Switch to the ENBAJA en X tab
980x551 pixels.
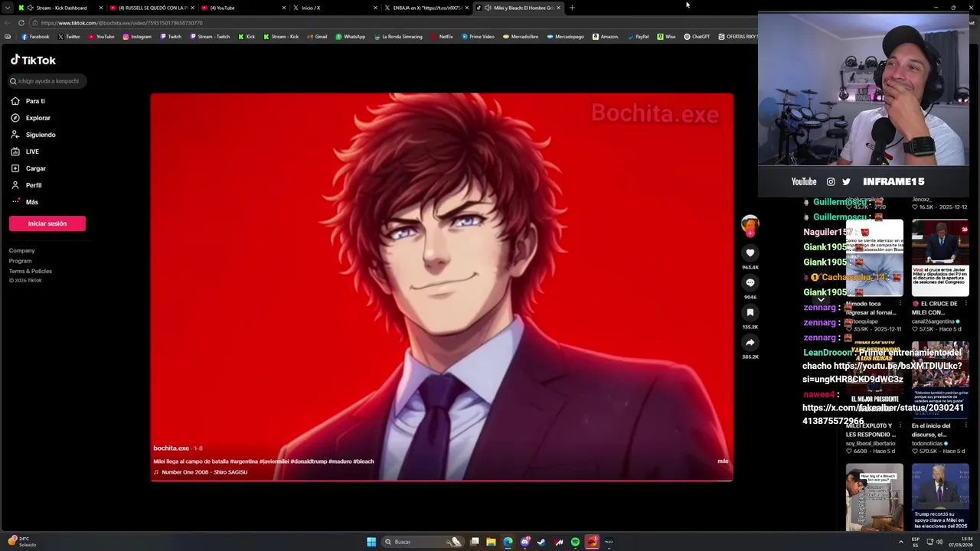pyautogui.click(x=426, y=8)
